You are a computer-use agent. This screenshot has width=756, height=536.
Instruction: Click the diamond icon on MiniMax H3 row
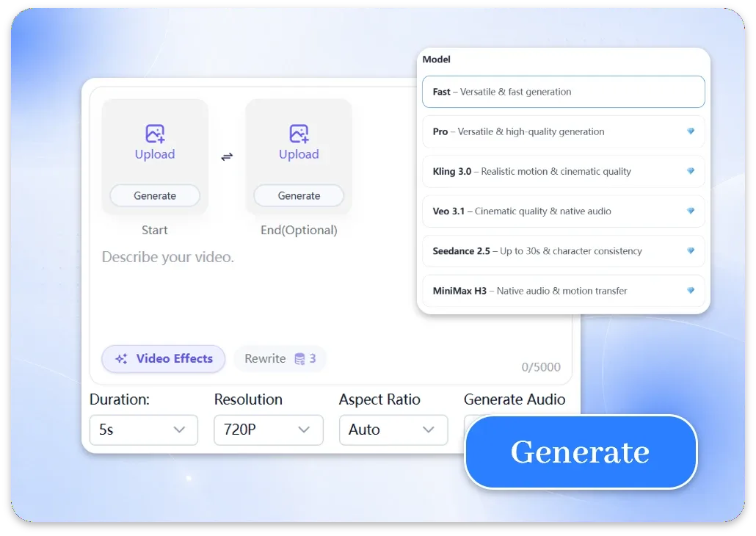[x=691, y=291]
